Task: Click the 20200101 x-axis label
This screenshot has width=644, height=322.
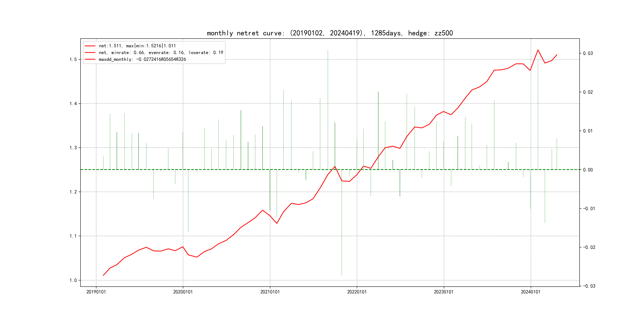Action: (183, 292)
